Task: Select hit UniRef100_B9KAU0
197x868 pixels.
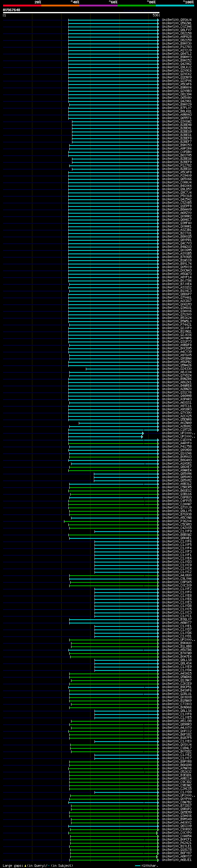Action: click(176, 643)
